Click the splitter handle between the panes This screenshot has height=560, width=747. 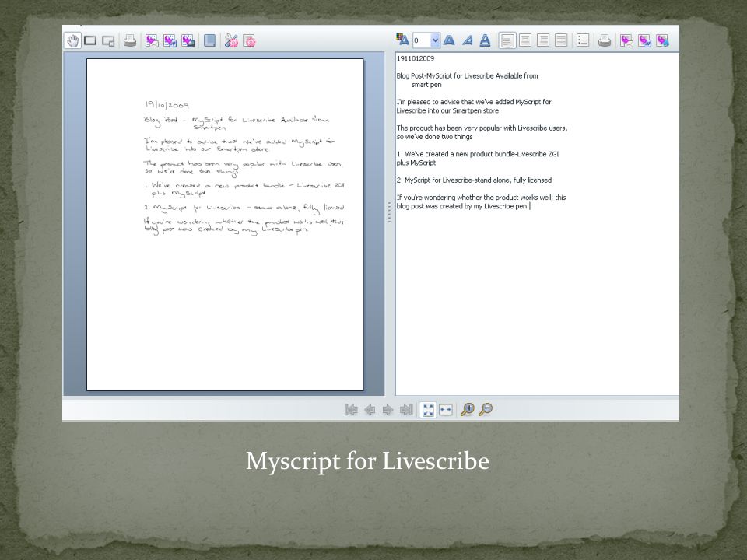pos(389,212)
